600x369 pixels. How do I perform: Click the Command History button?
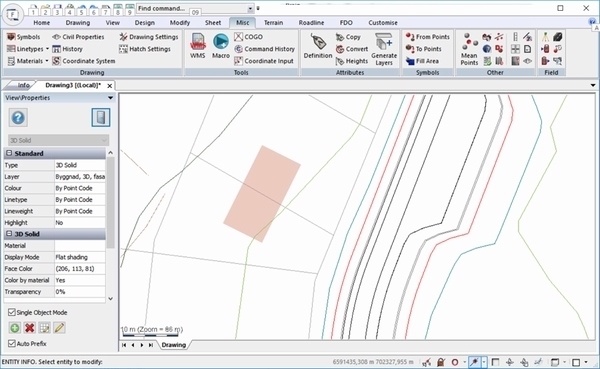pos(264,49)
